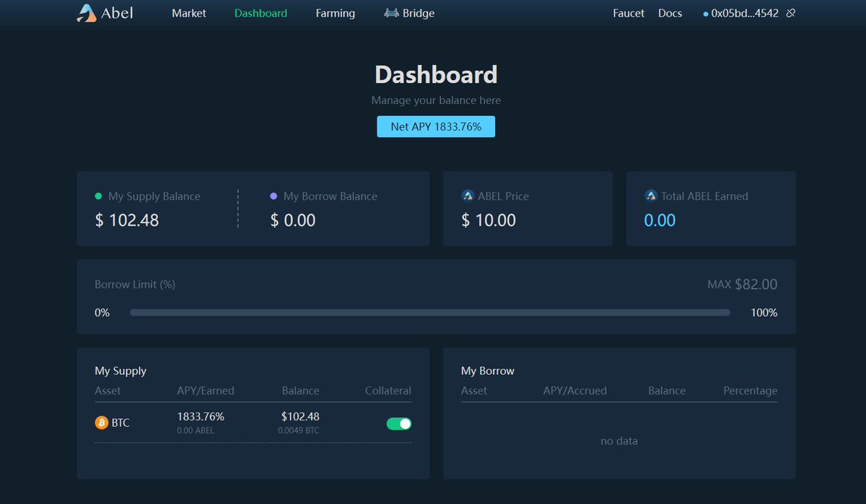Click the Total ABEL Earned token icon
The image size is (866, 504).
coord(651,195)
